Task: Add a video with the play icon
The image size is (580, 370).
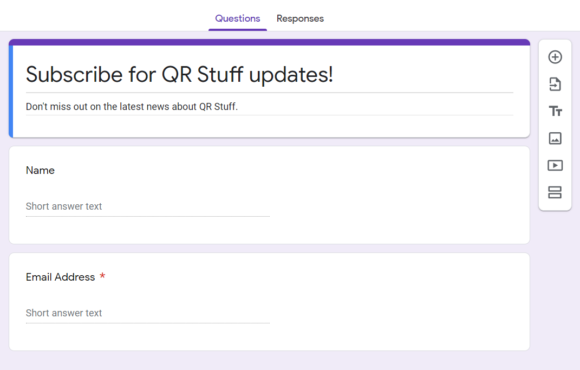Action: tap(555, 165)
